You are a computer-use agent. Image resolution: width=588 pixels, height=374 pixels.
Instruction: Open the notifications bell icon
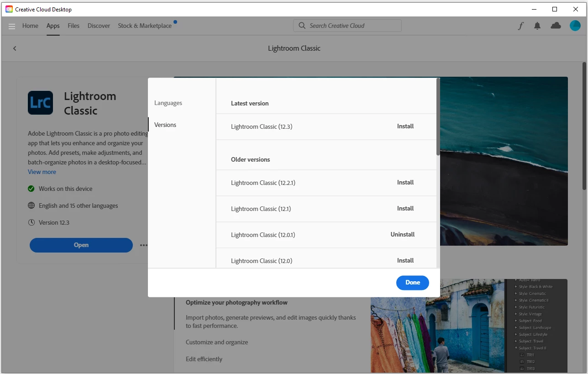point(537,26)
